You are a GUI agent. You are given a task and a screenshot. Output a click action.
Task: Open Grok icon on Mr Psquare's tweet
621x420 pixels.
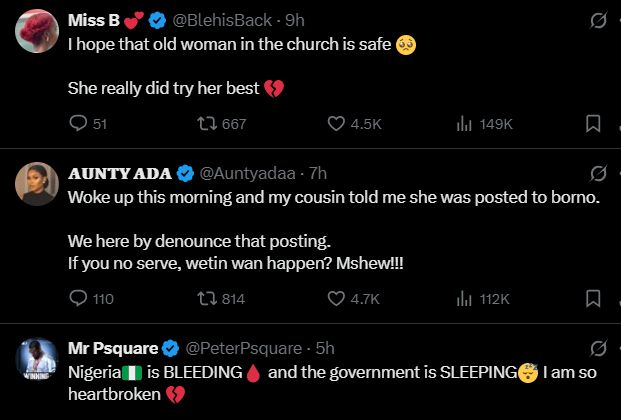[599, 348]
